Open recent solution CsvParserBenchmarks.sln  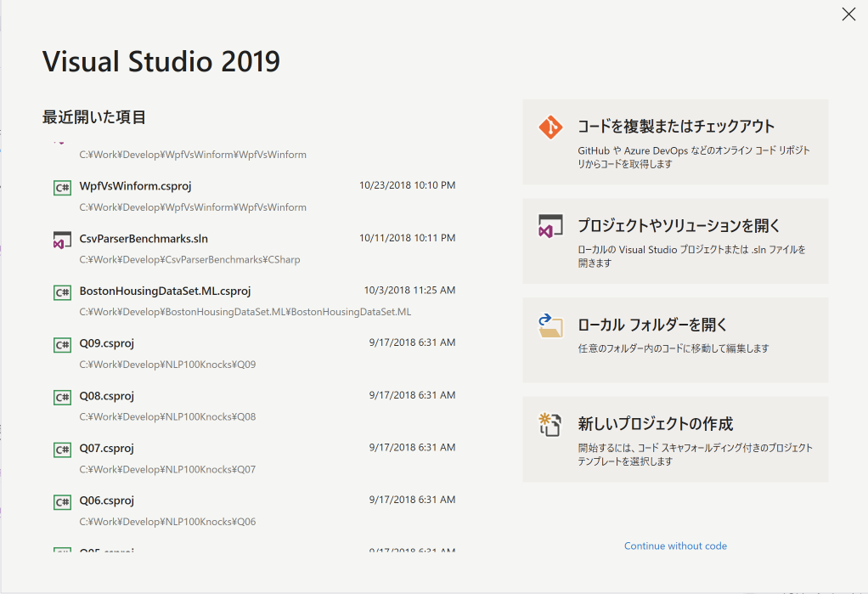[254, 249]
